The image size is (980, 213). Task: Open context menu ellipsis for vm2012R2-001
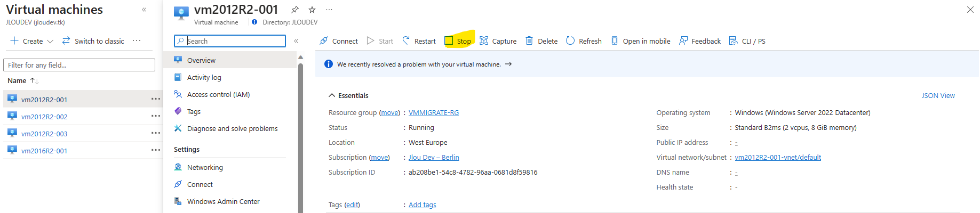tap(155, 99)
